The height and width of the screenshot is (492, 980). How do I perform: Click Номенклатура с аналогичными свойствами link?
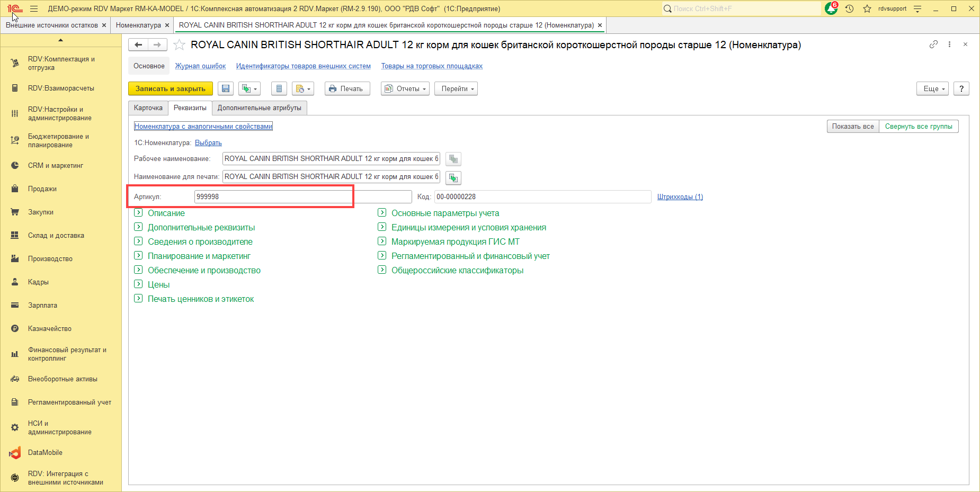(x=203, y=127)
